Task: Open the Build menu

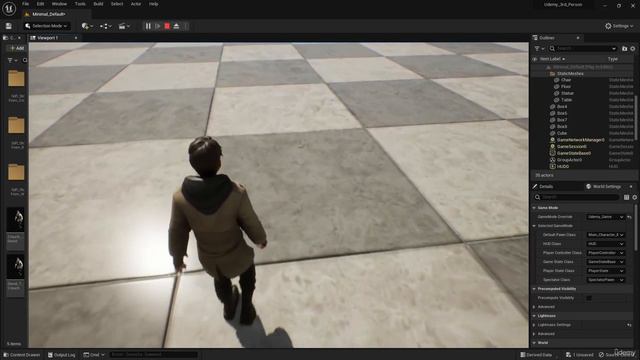Action: pos(98,4)
